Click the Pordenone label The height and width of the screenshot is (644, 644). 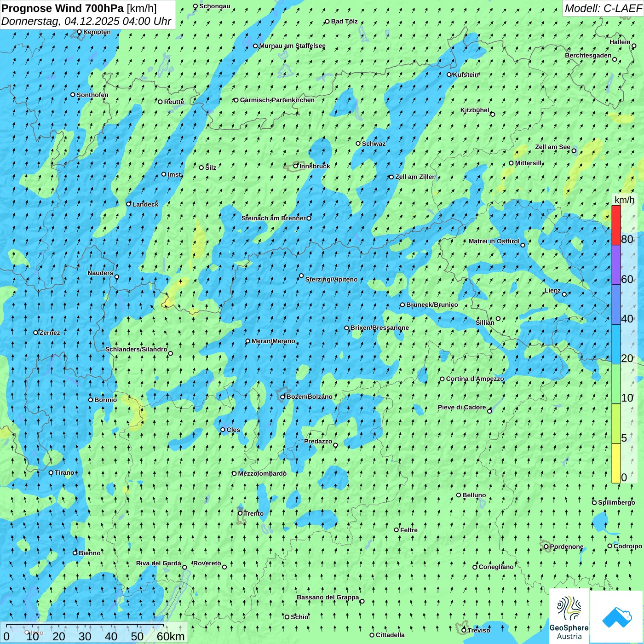pyautogui.click(x=567, y=546)
